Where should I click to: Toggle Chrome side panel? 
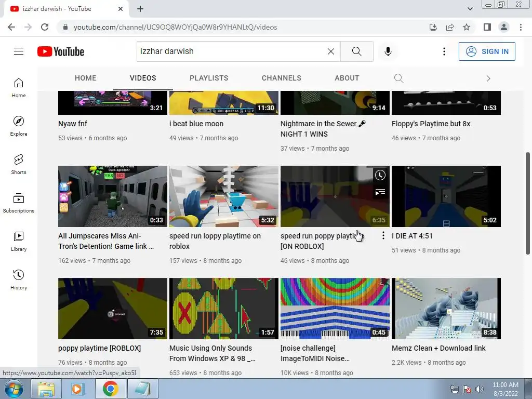(487, 27)
